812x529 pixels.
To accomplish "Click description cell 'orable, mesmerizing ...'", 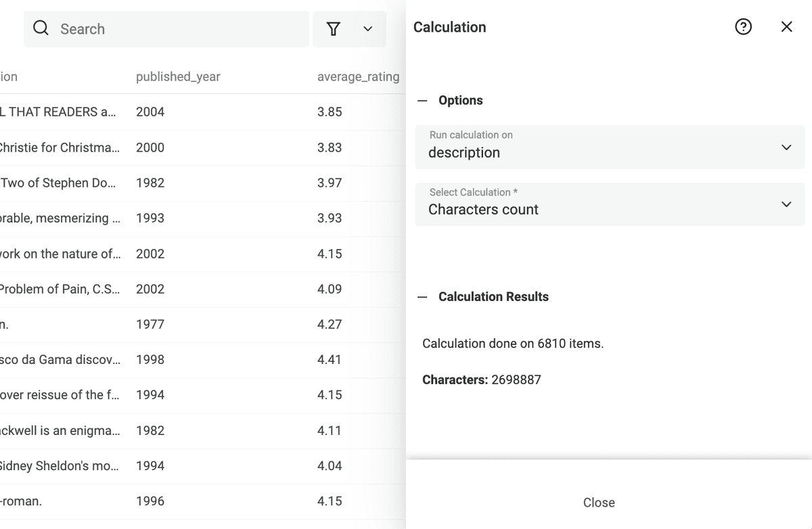I will pyautogui.click(x=60, y=218).
